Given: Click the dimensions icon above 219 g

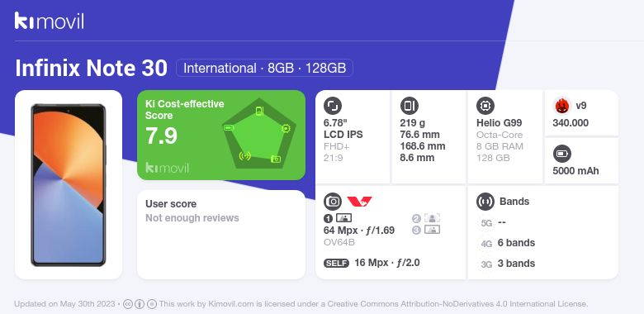Looking at the screenshot, I should click(409, 106).
